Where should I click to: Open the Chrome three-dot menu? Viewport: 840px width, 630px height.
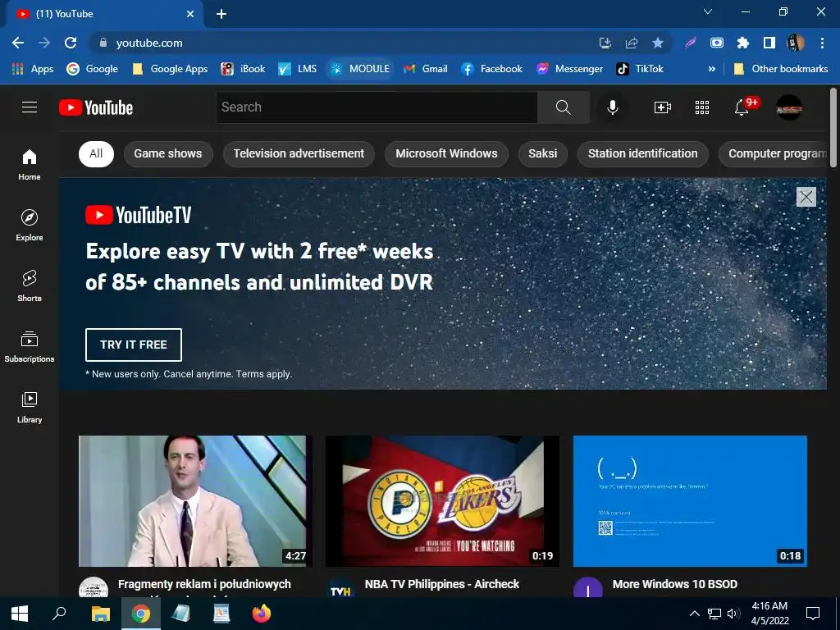pos(822,43)
